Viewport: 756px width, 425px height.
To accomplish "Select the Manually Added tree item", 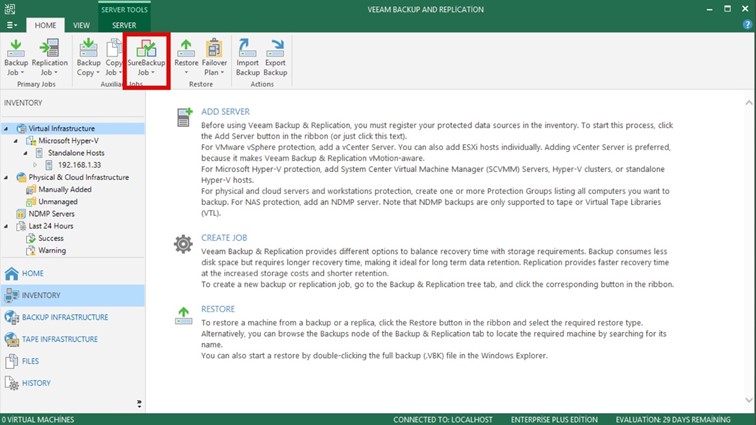I will (65, 190).
